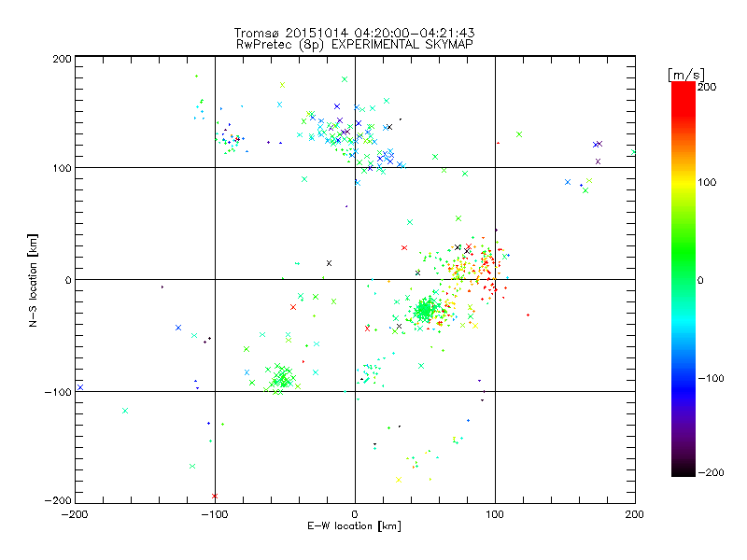Screen dimensions: 747x560
Task: Click the colorbar's green 0 m/s band
Action: tap(684, 280)
